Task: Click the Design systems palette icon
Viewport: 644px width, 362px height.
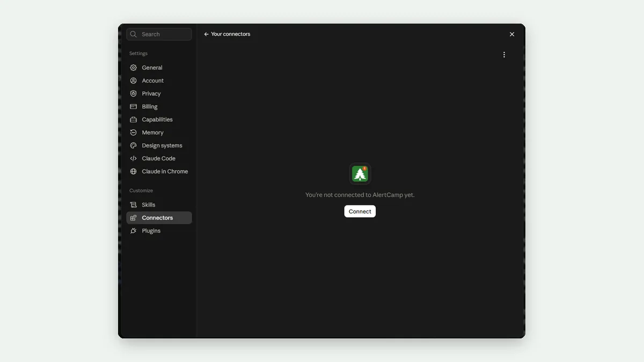Action: (x=134, y=145)
